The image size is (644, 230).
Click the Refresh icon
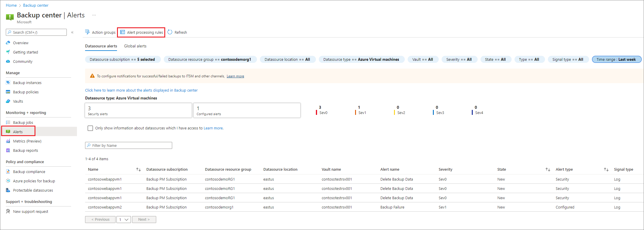[170, 32]
